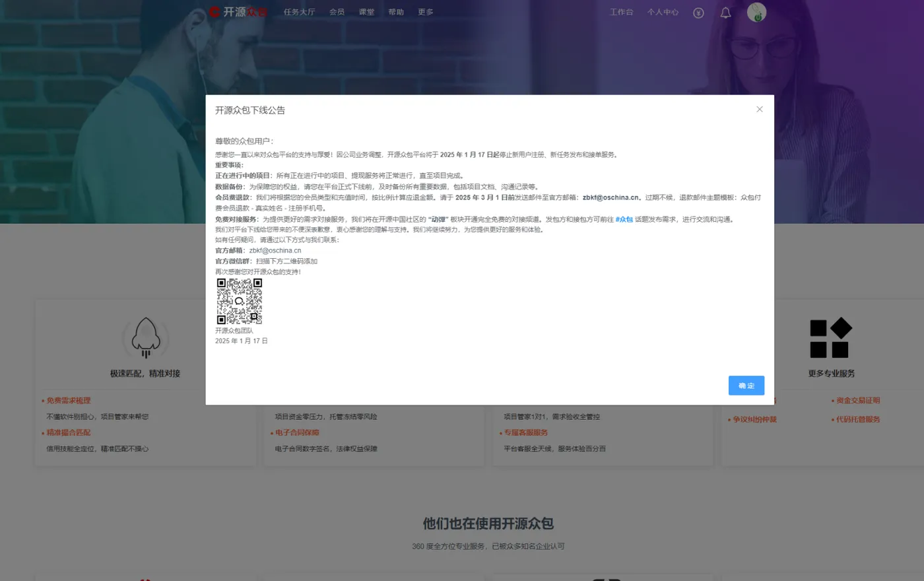This screenshot has width=924, height=581.
Task: Follow the #众包 topic link
Action: coord(624,219)
